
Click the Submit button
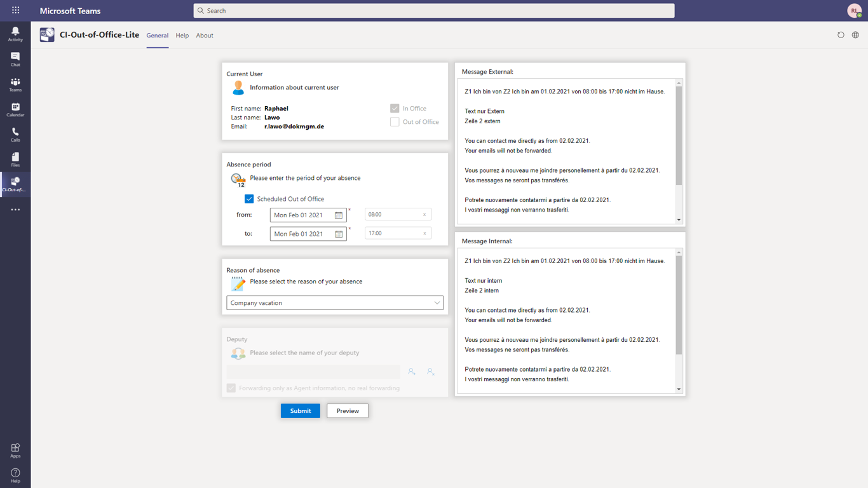(301, 411)
